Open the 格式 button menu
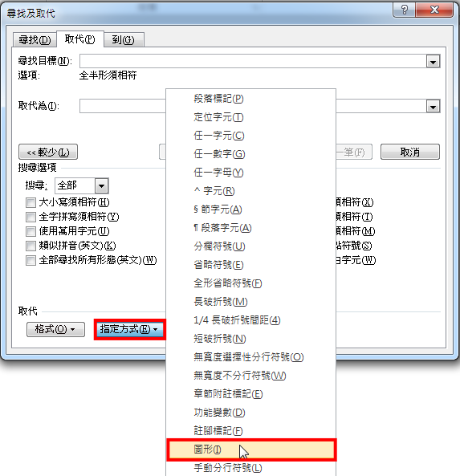This screenshot has height=476, width=460. [x=55, y=329]
